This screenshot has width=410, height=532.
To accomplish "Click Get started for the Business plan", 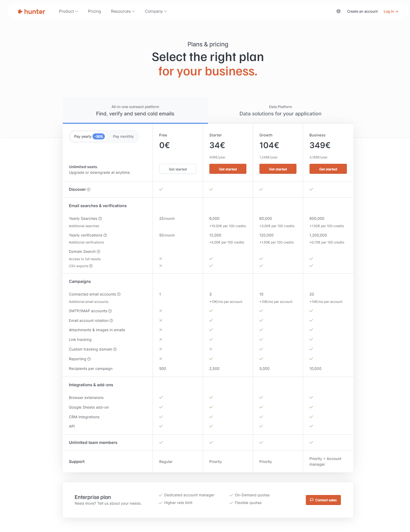I will click(x=328, y=169).
